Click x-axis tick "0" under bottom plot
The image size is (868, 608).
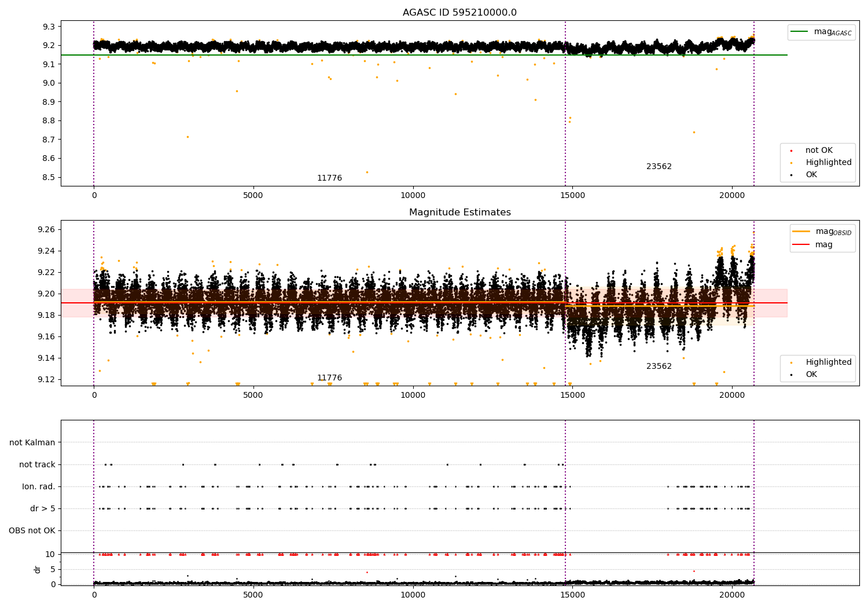(94, 595)
